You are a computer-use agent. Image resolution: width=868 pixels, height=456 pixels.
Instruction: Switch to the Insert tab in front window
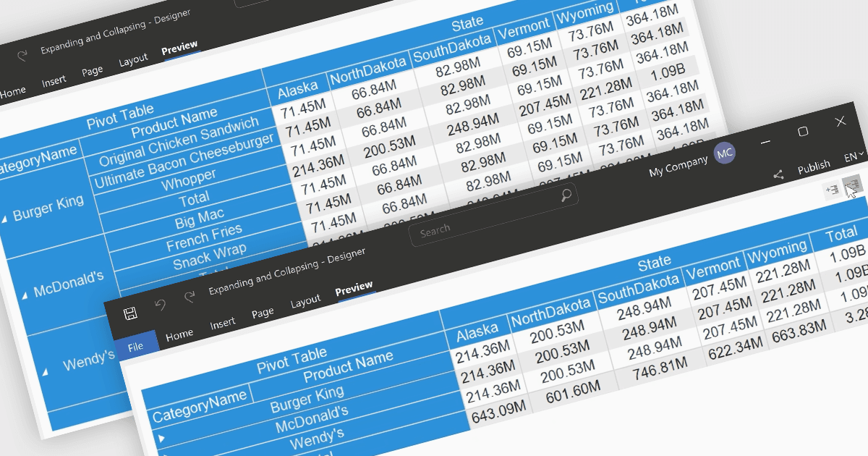click(223, 323)
